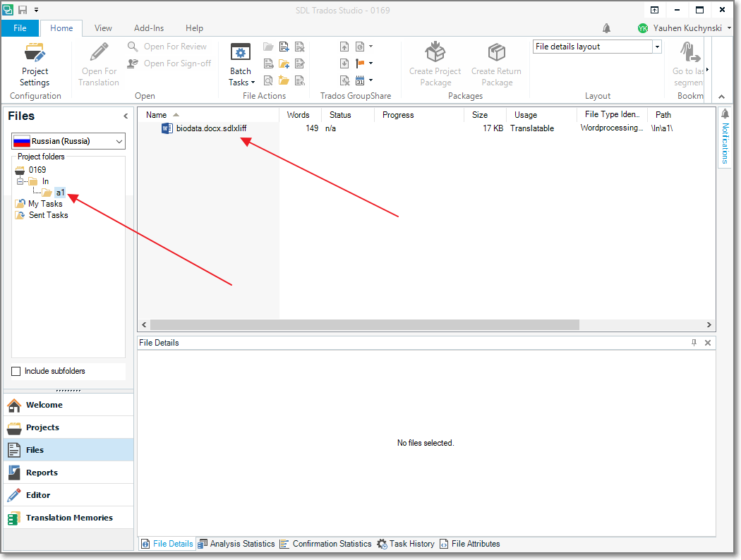Switch to Confirmation Statistics tab
Viewport: 741px width, 560px height.
(325, 544)
